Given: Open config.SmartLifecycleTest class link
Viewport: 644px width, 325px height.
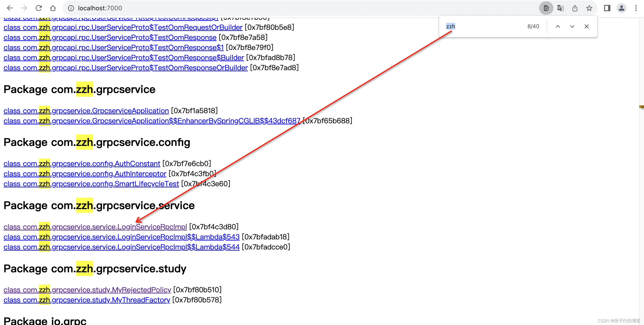Looking at the screenshot, I should click(91, 184).
